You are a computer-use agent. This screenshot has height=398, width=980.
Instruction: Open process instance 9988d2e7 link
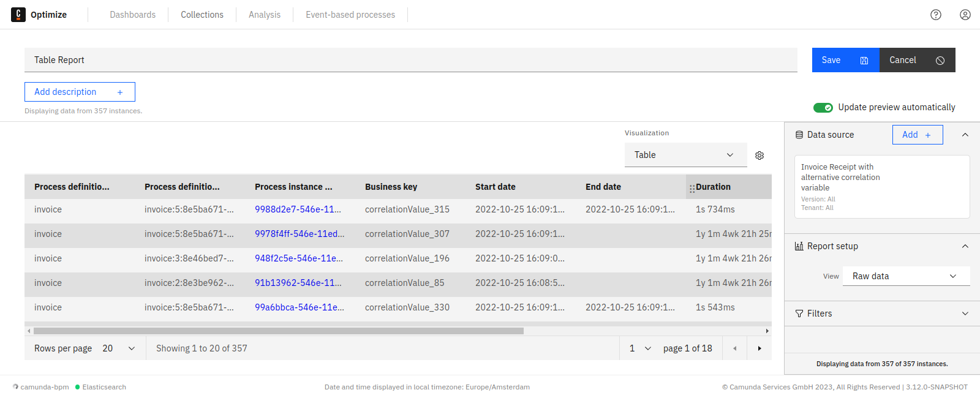(x=298, y=209)
